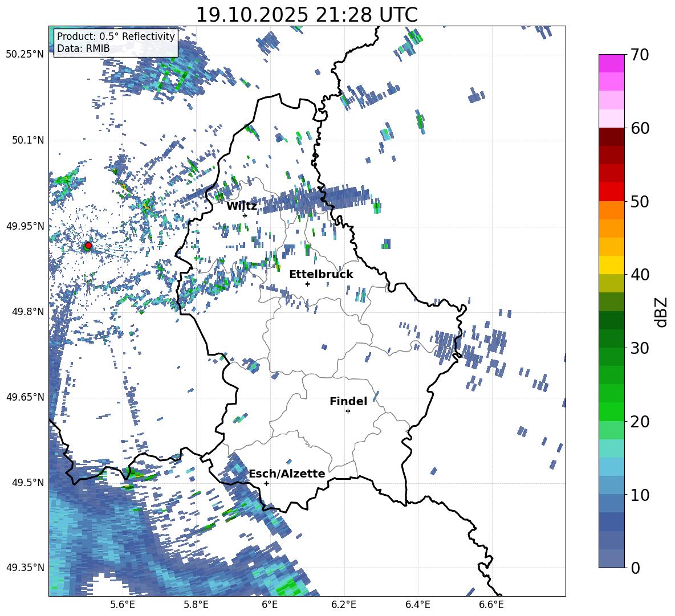This screenshot has width=675, height=616.
Task: Click the 6.6°E longitude label
Action: tap(491, 605)
